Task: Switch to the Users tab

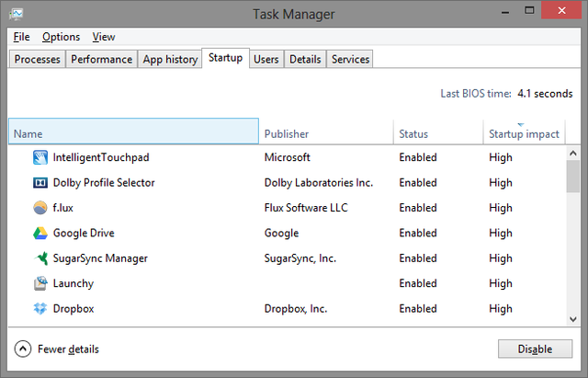Action: coord(266,59)
